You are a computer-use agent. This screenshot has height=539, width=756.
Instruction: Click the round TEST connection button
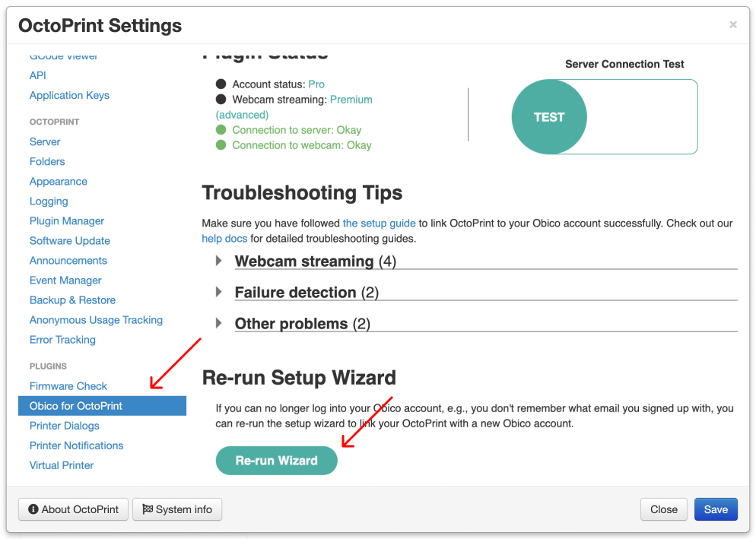click(548, 117)
